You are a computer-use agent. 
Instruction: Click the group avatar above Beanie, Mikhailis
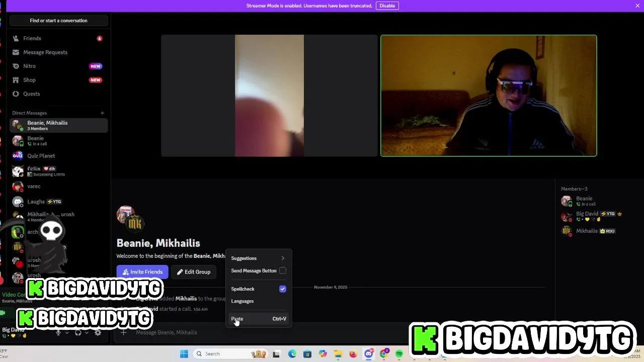[130, 218]
